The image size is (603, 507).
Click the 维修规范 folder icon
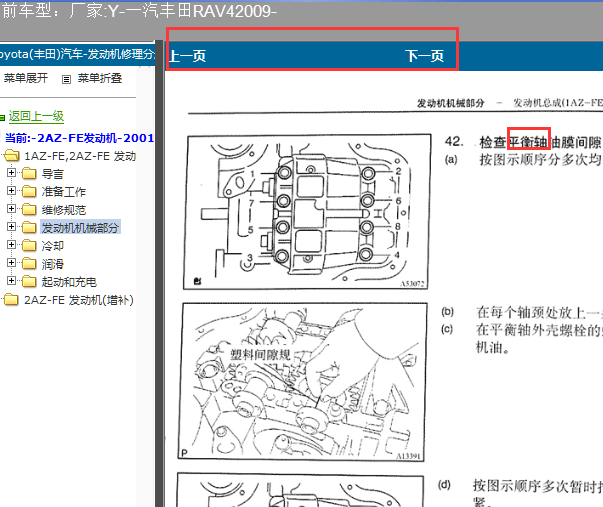click(29, 209)
